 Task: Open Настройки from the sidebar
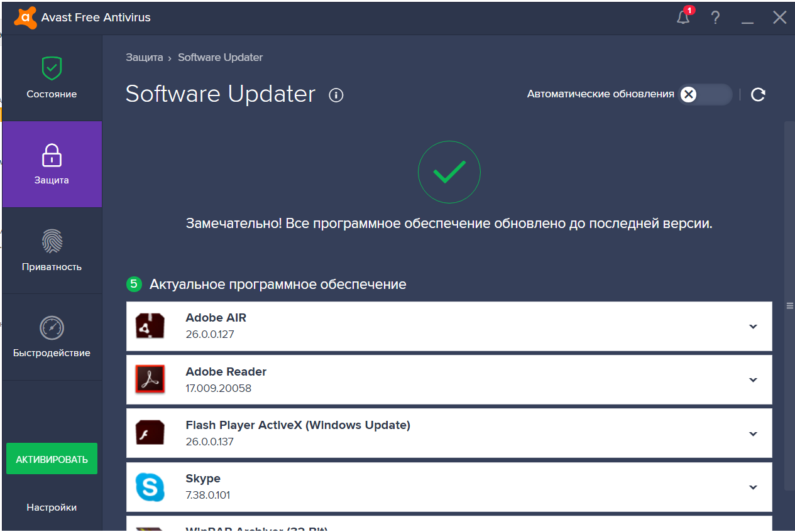pos(51,507)
